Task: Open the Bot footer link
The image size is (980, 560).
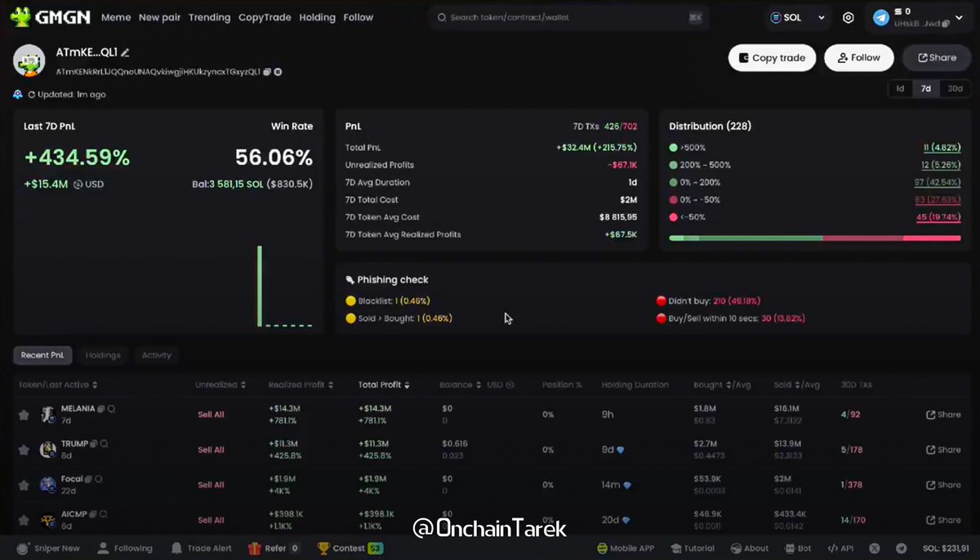Action: point(797,549)
